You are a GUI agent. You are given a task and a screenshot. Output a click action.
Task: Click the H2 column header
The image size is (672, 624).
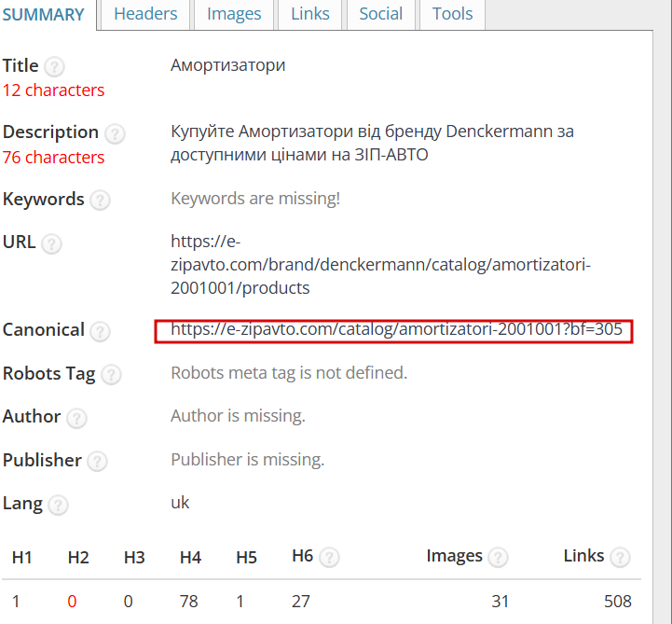pos(78,558)
